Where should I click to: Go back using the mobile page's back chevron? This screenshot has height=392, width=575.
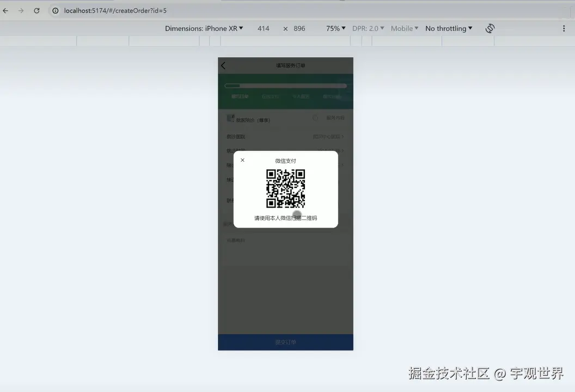coord(223,66)
